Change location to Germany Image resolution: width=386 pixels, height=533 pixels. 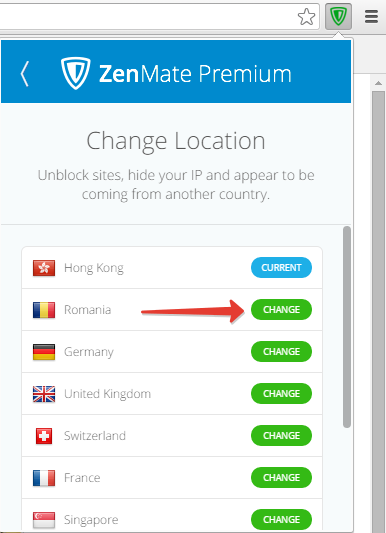tap(281, 351)
